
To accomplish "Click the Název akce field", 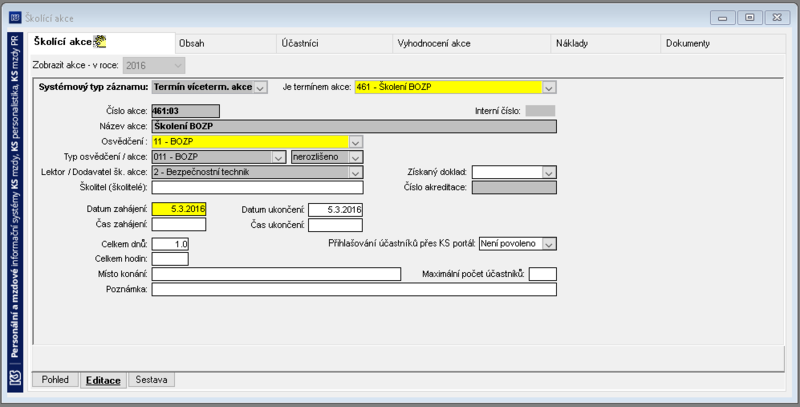I will click(x=354, y=126).
